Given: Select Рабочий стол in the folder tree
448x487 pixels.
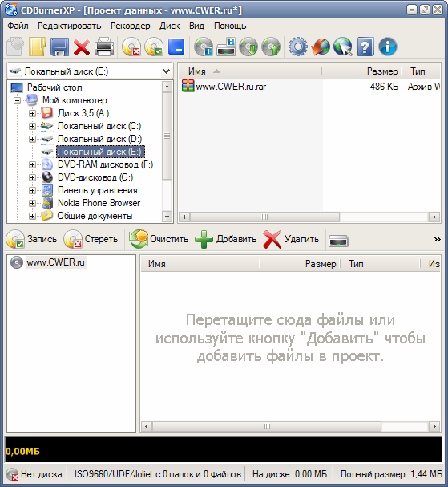Looking at the screenshot, I should point(54,87).
